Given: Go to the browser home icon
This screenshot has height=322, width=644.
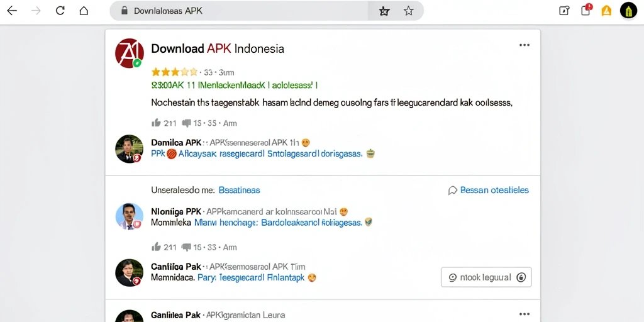Looking at the screenshot, I should coord(84,11).
